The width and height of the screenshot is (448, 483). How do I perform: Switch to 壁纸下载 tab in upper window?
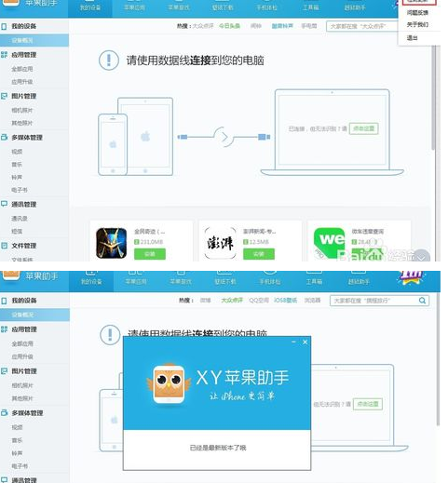tap(223, 7)
